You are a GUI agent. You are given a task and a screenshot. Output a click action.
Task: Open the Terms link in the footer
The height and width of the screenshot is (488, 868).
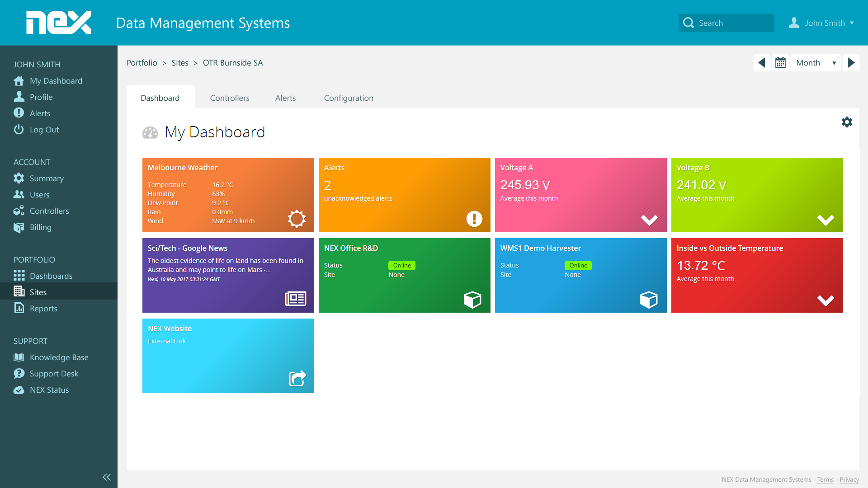click(825, 479)
